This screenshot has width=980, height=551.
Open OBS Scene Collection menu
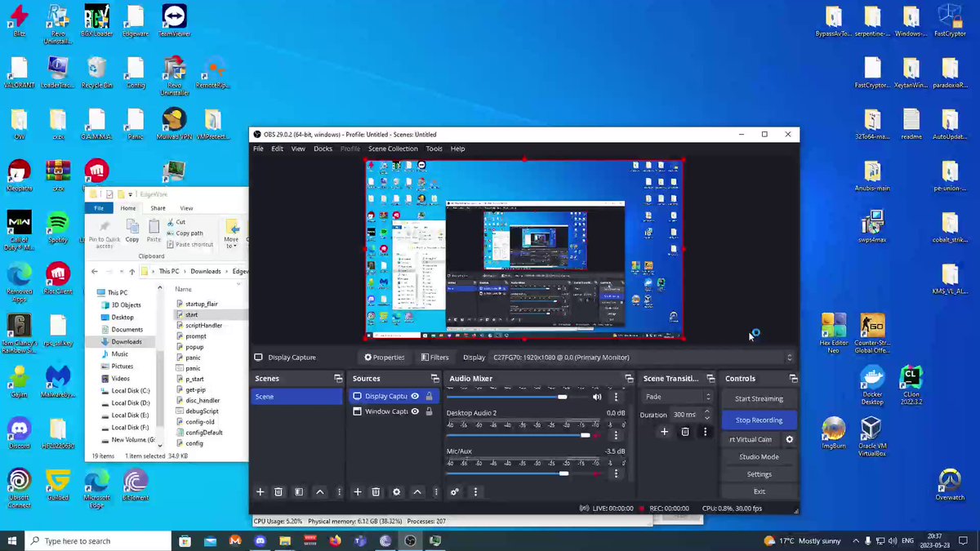pos(393,149)
